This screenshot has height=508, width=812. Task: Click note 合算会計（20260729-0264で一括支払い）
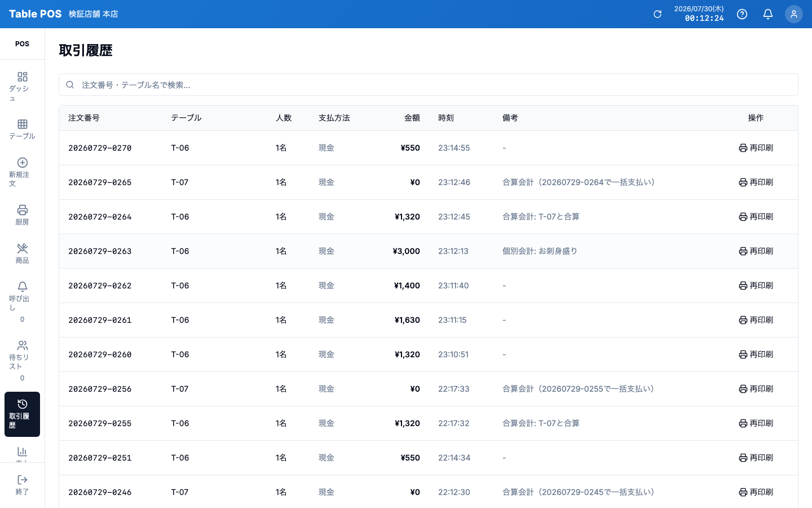[579, 182]
